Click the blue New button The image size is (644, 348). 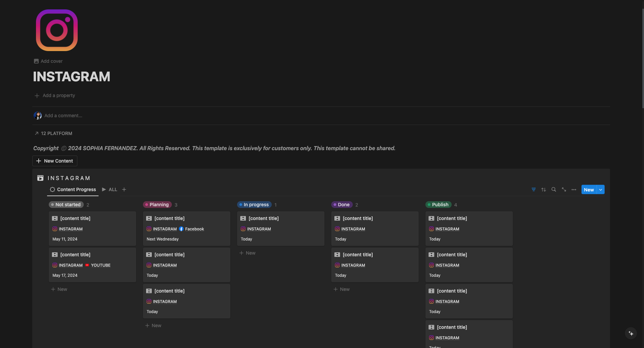589,190
